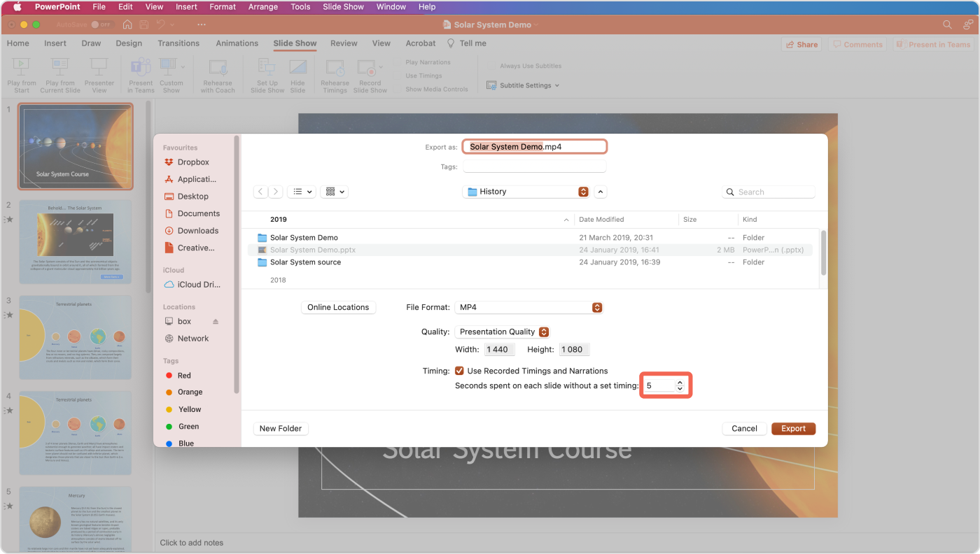Screen dimensions: 980x554
Task: Click the title bar search magnifier
Action: point(947,24)
